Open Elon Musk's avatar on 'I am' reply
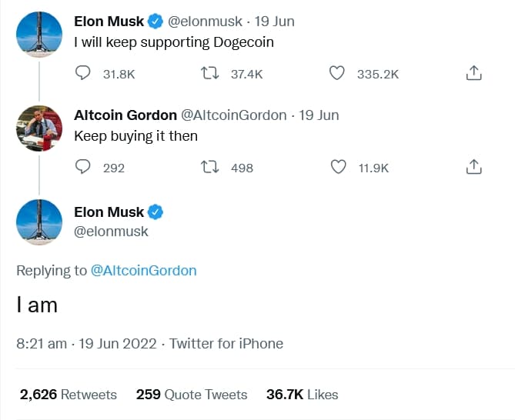Viewport: 515px width, 420px height. point(39,222)
